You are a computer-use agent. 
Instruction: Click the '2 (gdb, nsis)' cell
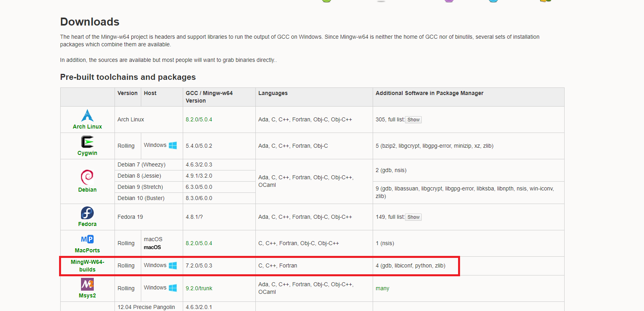[468, 170]
